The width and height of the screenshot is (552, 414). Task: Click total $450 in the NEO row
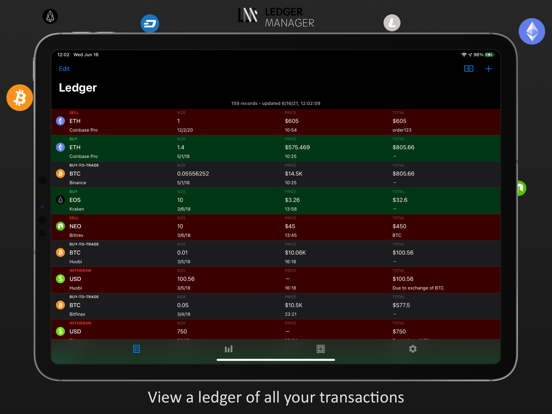pyautogui.click(x=399, y=226)
